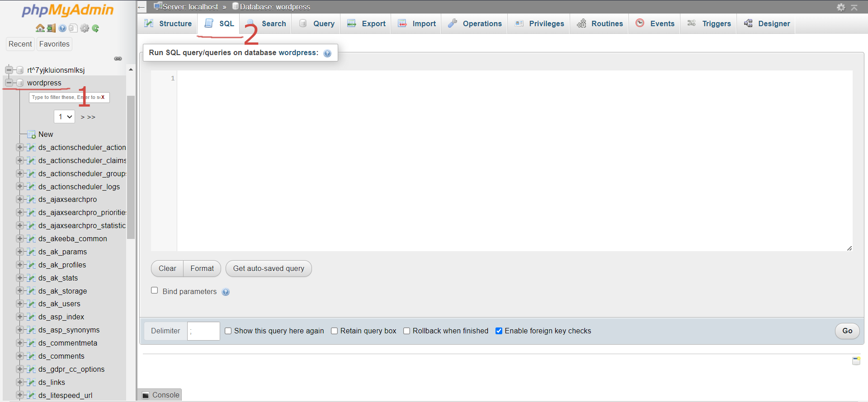This screenshot has width=868, height=402.
Task: Click the log out door icon
Action: tap(51, 28)
